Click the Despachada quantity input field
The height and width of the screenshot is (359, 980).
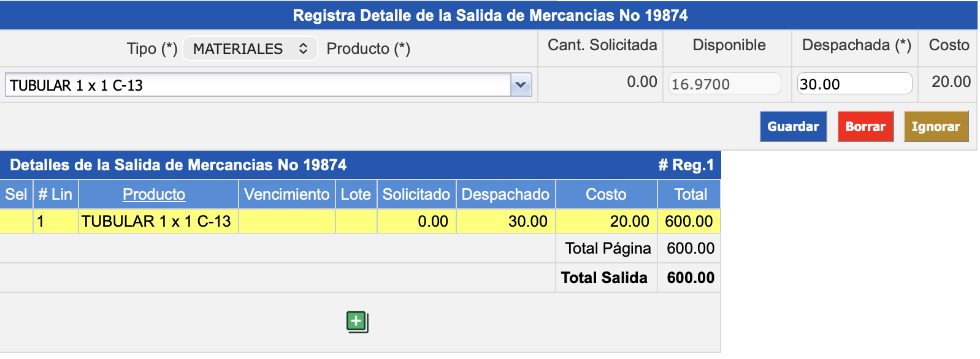[x=854, y=84]
